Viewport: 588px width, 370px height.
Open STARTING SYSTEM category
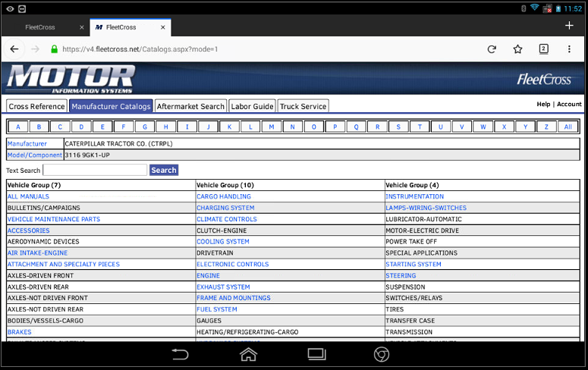[413, 265]
